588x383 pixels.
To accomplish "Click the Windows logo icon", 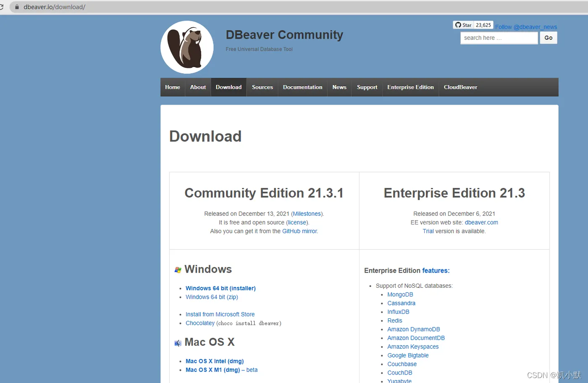I will (178, 270).
